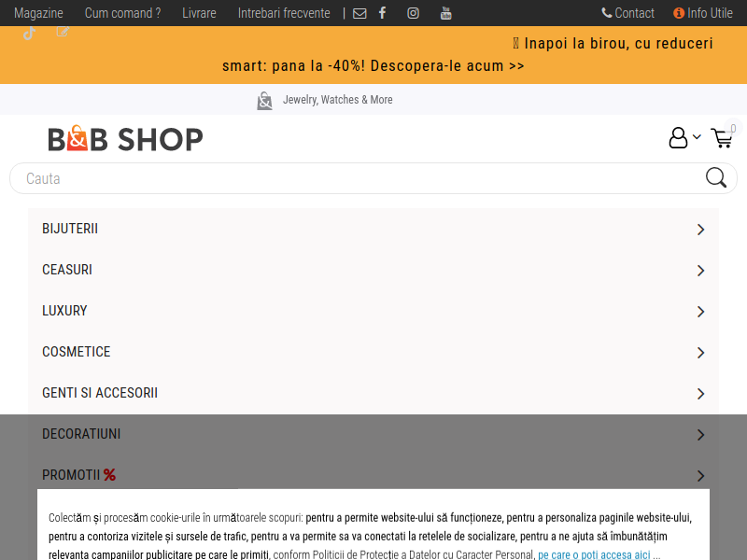Open the Facebook page icon
This screenshot has height=560, width=747.
382,13
